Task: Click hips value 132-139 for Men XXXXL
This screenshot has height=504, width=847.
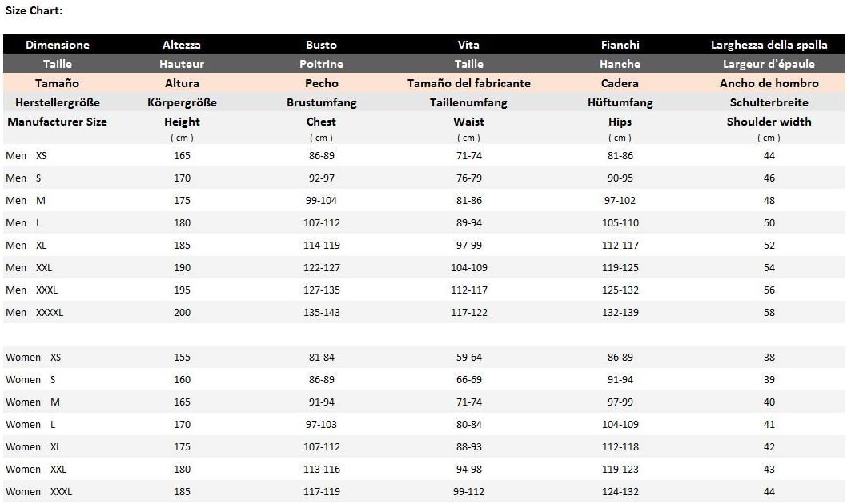Action: (620, 313)
